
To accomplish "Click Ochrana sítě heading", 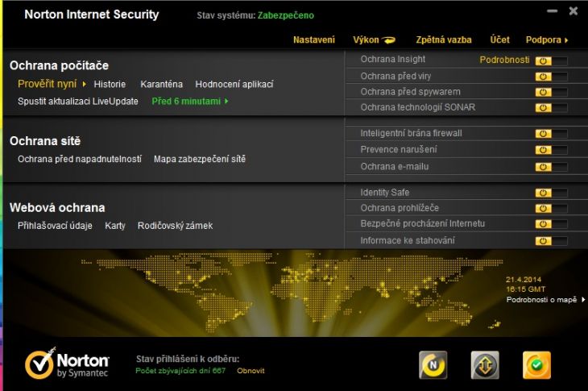I will coord(45,141).
